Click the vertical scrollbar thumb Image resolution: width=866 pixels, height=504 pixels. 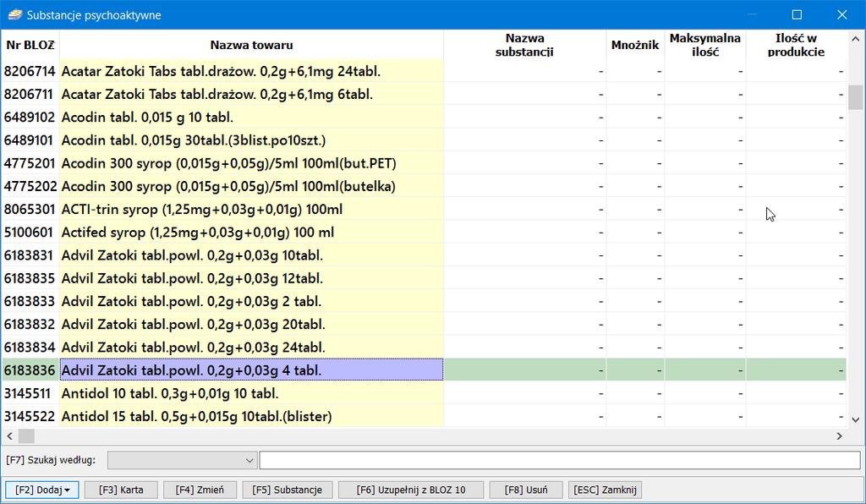[856, 97]
